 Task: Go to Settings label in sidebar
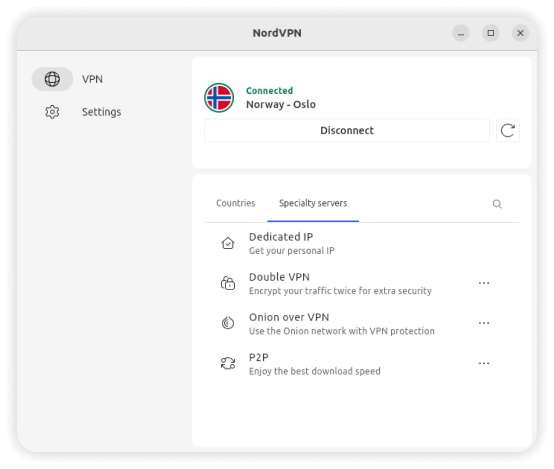click(102, 112)
